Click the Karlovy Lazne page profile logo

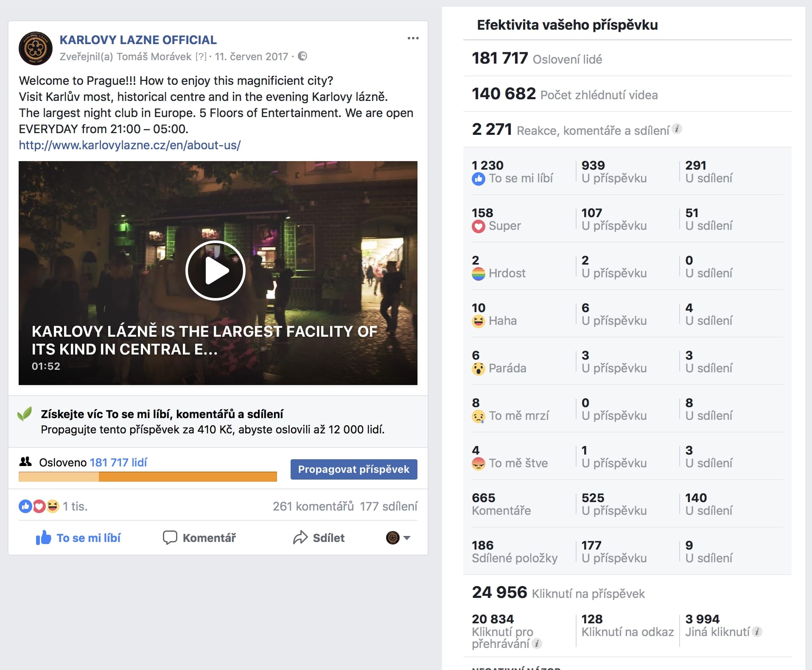[x=36, y=48]
